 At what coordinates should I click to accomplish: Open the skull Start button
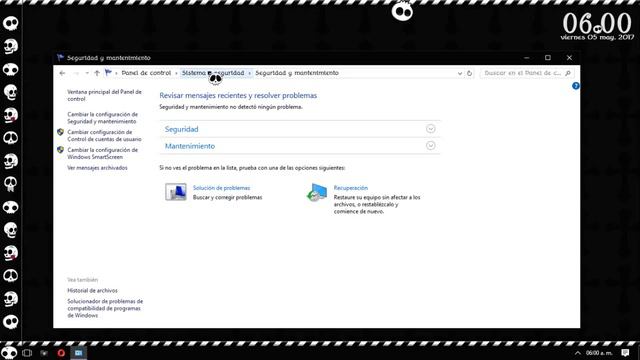(9, 353)
